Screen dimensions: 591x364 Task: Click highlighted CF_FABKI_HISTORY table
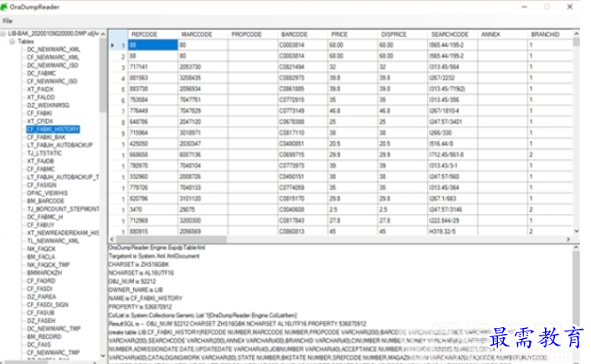pyautogui.click(x=53, y=129)
